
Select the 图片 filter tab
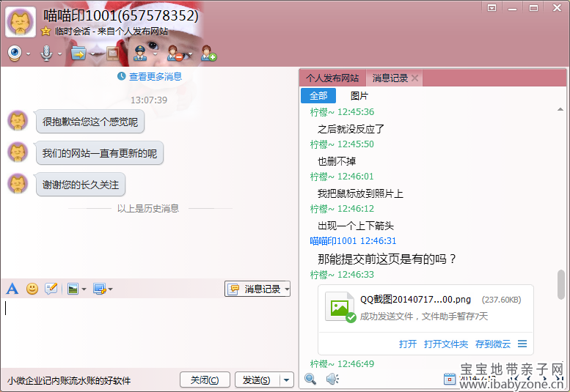pos(359,96)
